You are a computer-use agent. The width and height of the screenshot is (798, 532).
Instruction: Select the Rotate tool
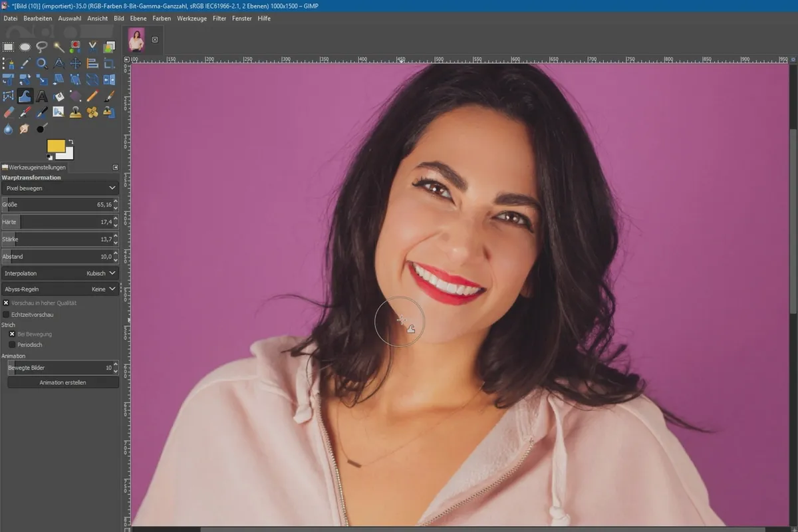pyautogui.click(x=25, y=80)
